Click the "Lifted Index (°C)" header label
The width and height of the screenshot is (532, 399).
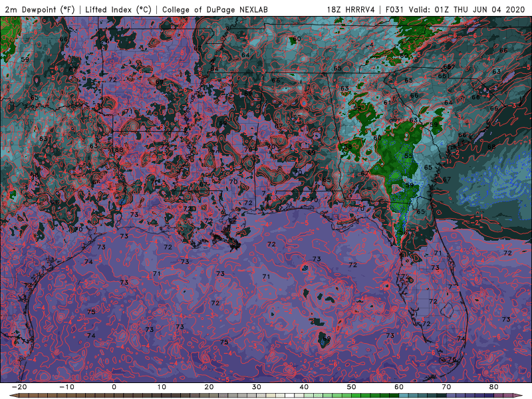(118, 9)
